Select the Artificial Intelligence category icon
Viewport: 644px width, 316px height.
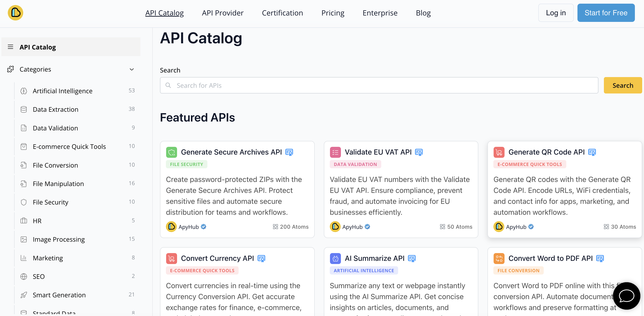(24, 91)
